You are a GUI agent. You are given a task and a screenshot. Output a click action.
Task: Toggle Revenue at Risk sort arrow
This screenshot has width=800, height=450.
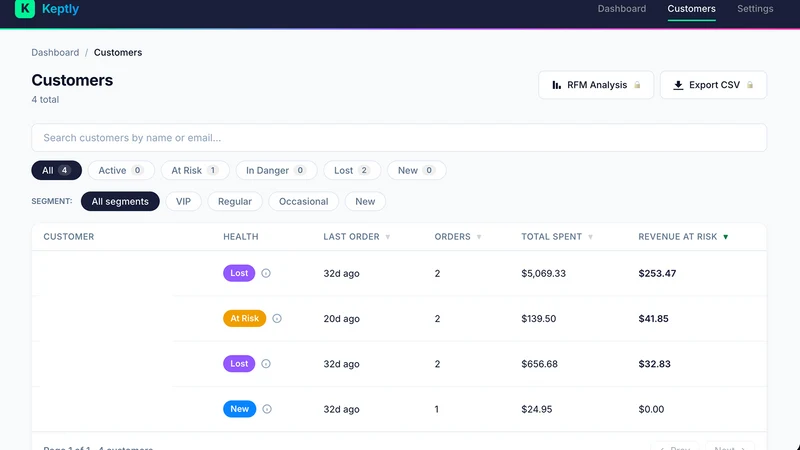[726, 237]
